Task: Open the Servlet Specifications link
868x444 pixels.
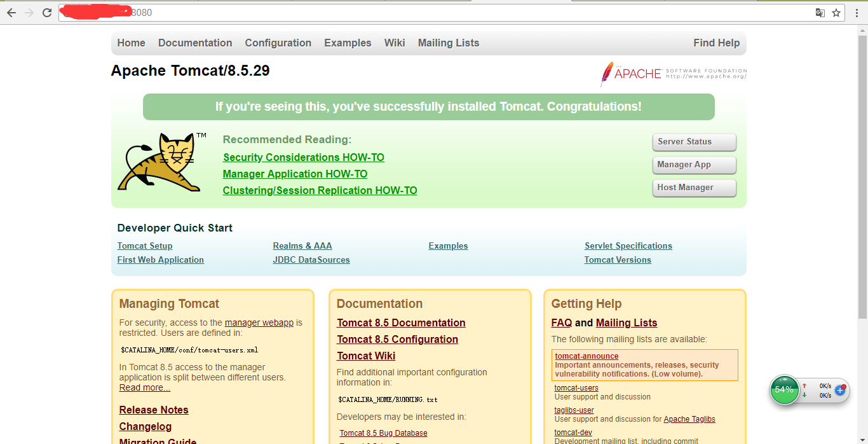Action: point(628,246)
